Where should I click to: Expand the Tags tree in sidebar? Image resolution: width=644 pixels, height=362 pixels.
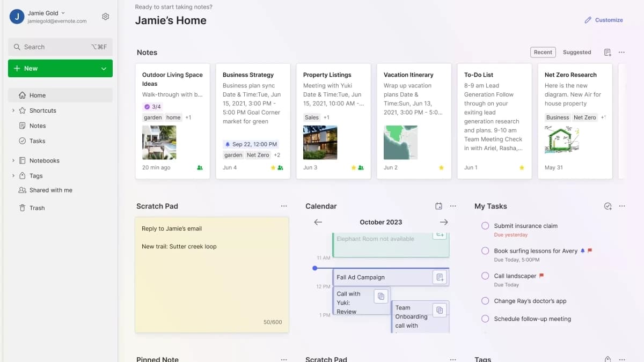[x=13, y=176]
